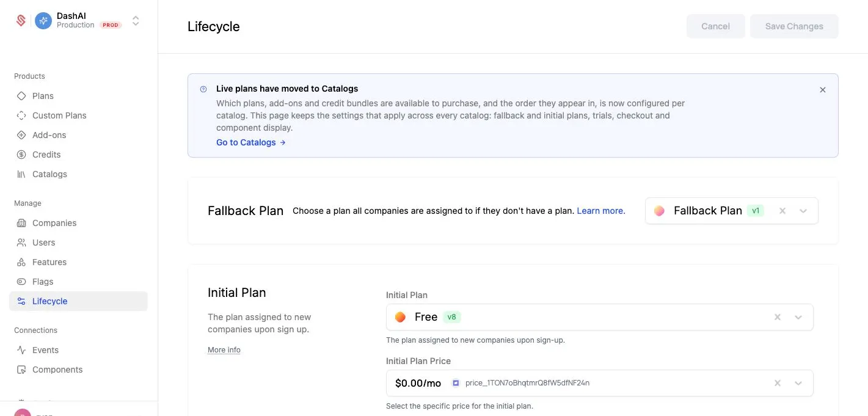Dismiss the Catalogs info banner
The height and width of the screenshot is (416, 868).
(x=823, y=90)
